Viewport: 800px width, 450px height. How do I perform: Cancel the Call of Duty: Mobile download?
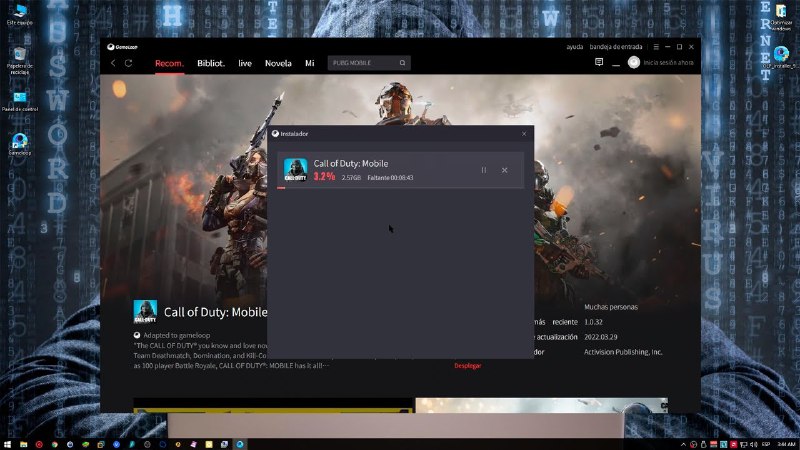505,170
